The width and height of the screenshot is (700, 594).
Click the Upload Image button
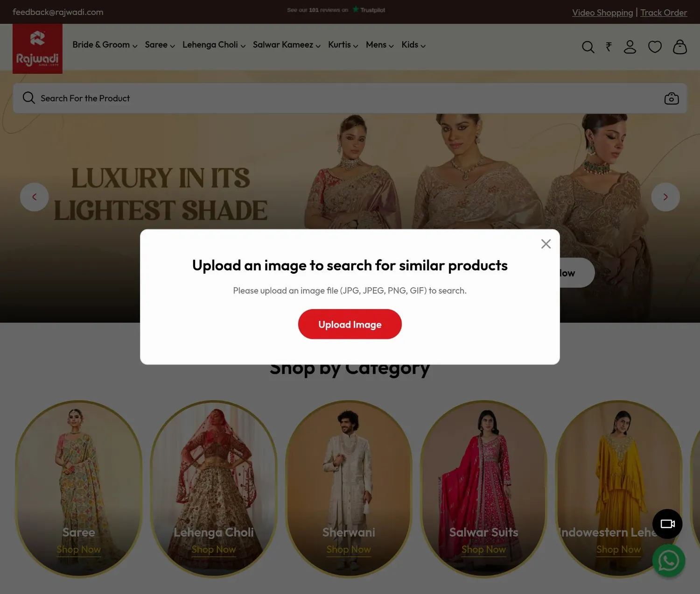click(x=350, y=324)
